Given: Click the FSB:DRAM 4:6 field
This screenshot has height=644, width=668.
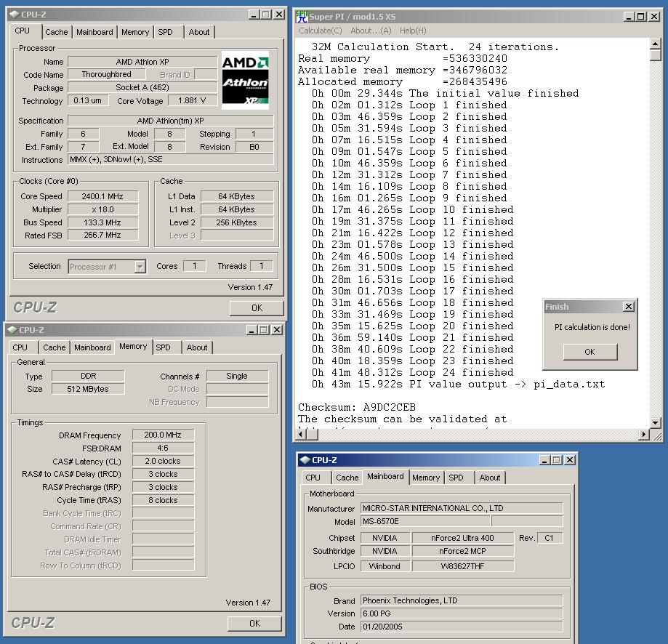Looking at the screenshot, I should (x=163, y=448).
